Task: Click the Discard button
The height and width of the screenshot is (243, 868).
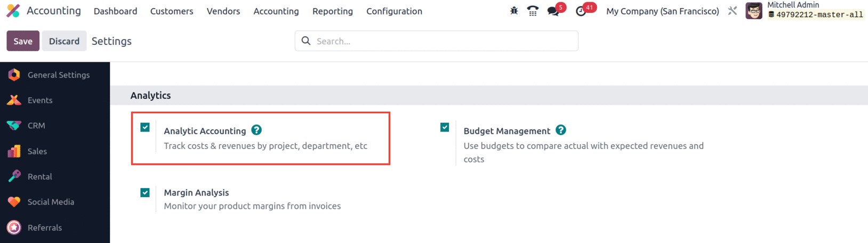Action: click(x=64, y=41)
